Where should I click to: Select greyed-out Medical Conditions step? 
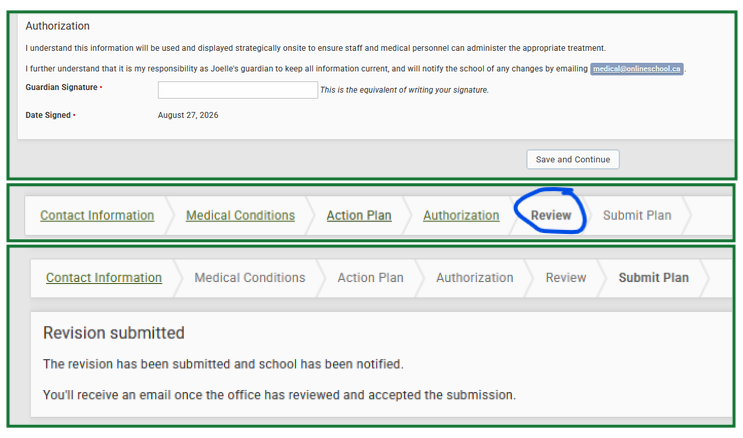pyautogui.click(x=250, y=277)
